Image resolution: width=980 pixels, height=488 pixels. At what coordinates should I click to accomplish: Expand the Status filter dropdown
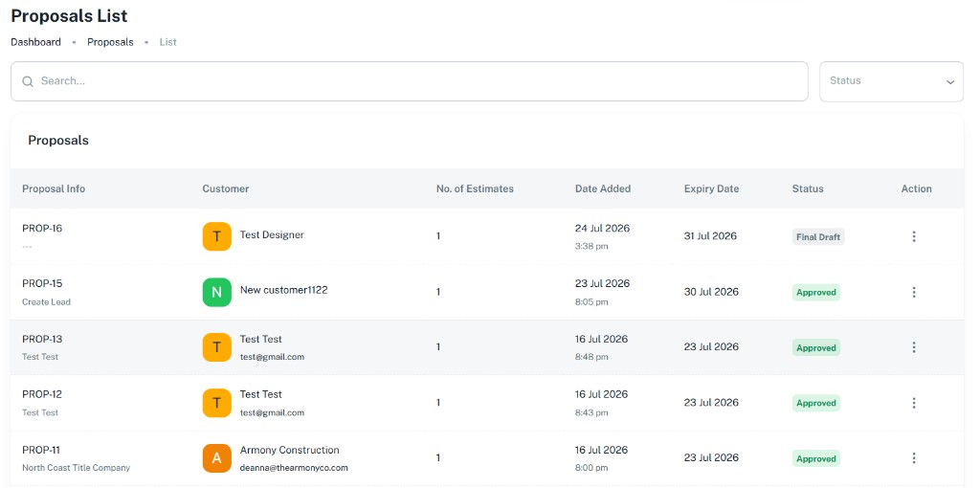891,81
